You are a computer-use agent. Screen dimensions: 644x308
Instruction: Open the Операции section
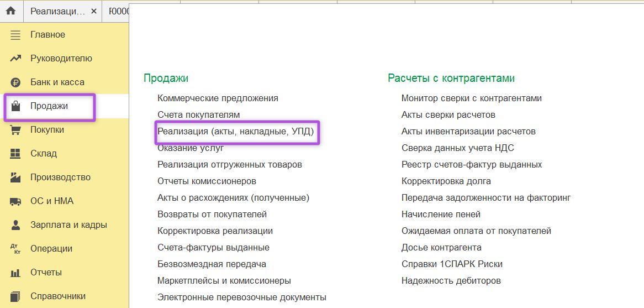(x=51, y=249)
